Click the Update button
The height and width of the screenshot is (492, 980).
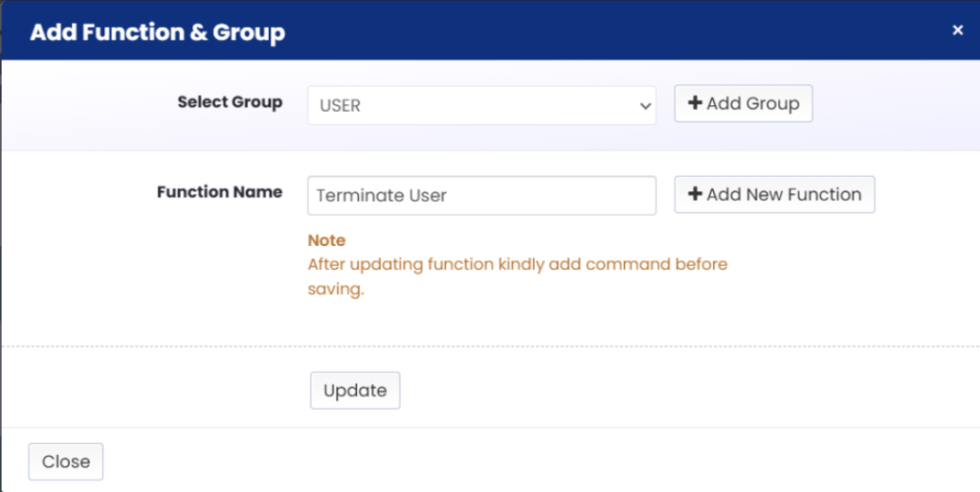coord(355,391)
